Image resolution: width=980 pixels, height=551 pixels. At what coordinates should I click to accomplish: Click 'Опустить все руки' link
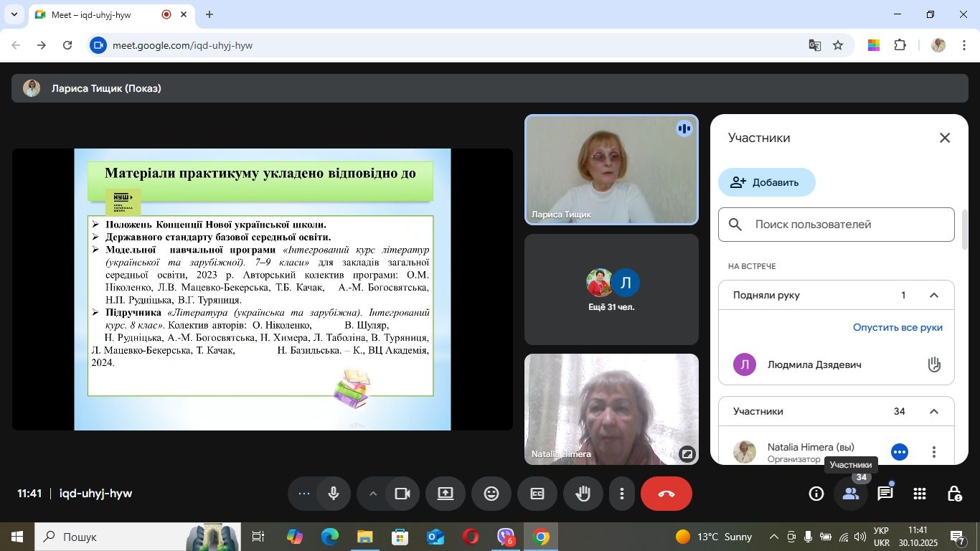(x=897, y=327)
